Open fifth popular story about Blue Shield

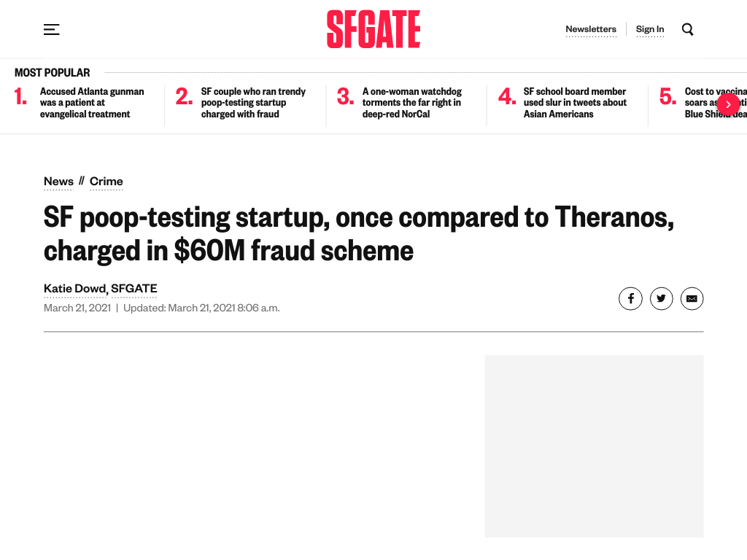click(716, 103)
